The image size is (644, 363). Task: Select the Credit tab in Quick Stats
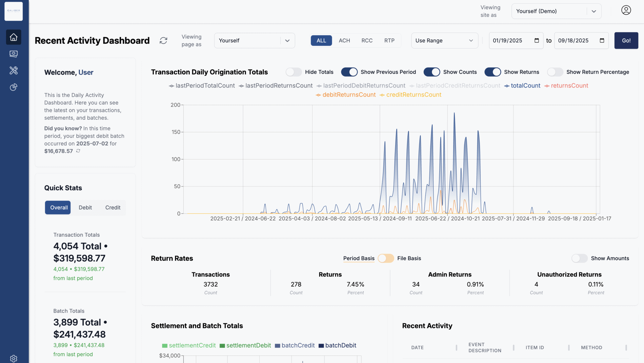(113, 207)
